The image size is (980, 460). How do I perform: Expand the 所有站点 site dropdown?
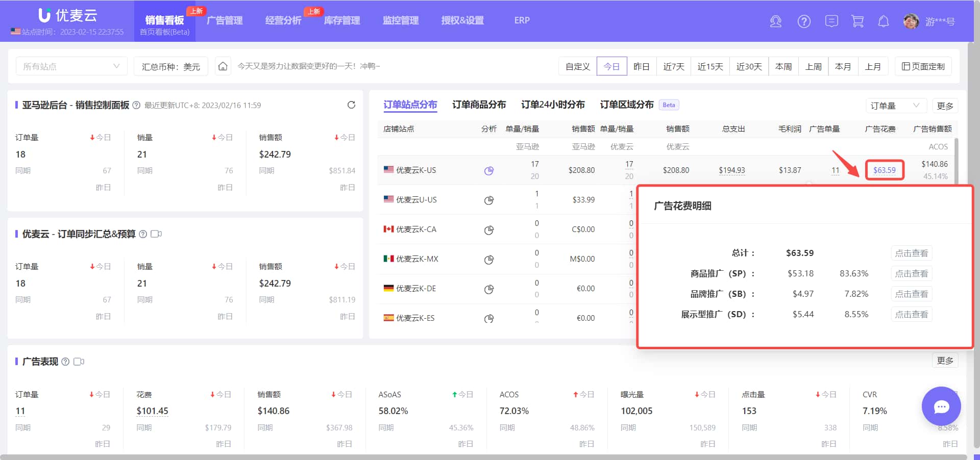(x=71, y=66)
